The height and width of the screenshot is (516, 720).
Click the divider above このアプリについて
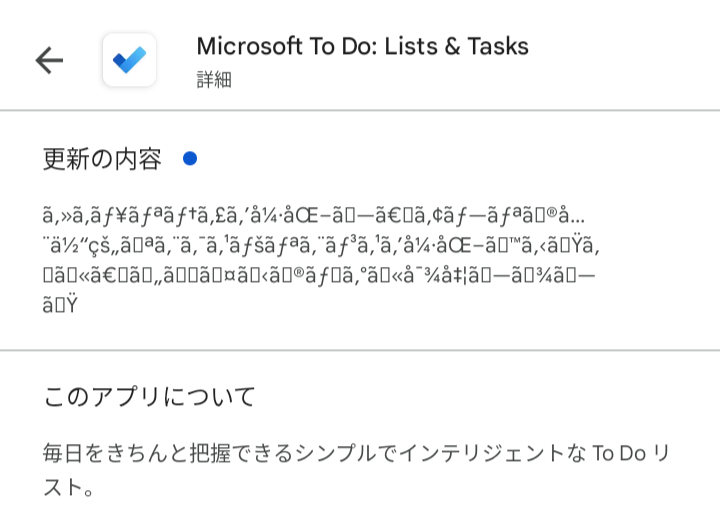pos(360,350)
